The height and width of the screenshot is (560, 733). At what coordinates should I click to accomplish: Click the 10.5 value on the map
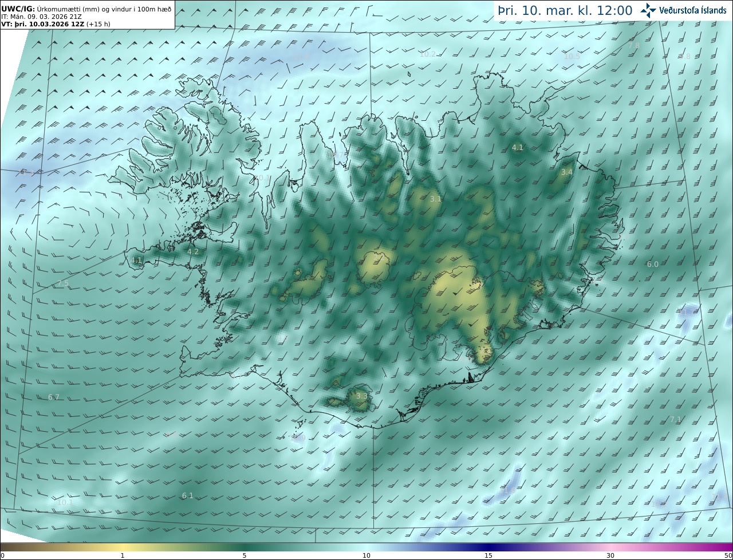[x=572, y=56]
